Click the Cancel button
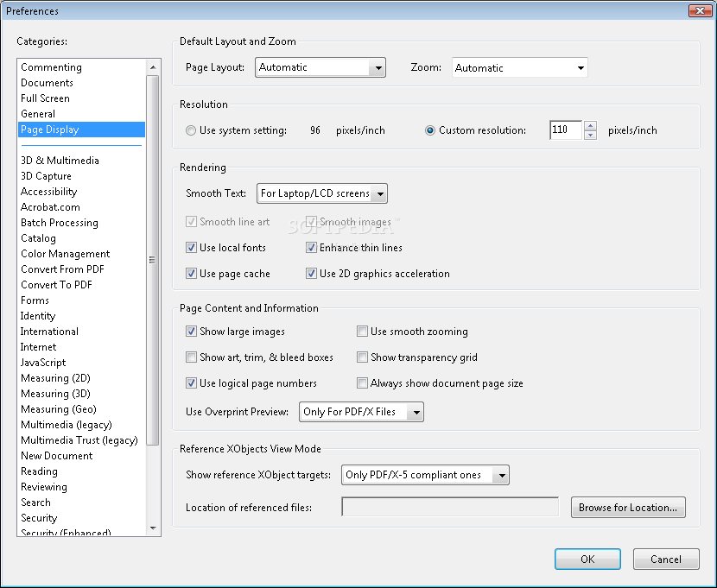The width and height of the screenshot is (717, 588). 666,560
